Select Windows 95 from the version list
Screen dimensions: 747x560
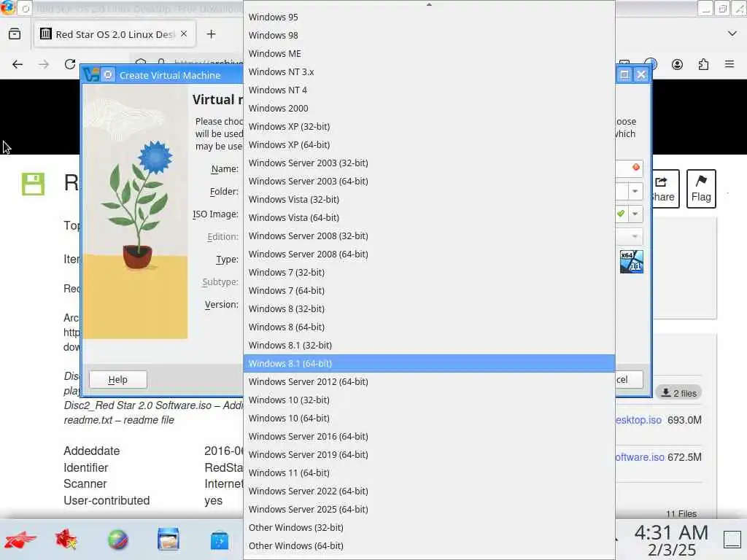pos(429,17)
